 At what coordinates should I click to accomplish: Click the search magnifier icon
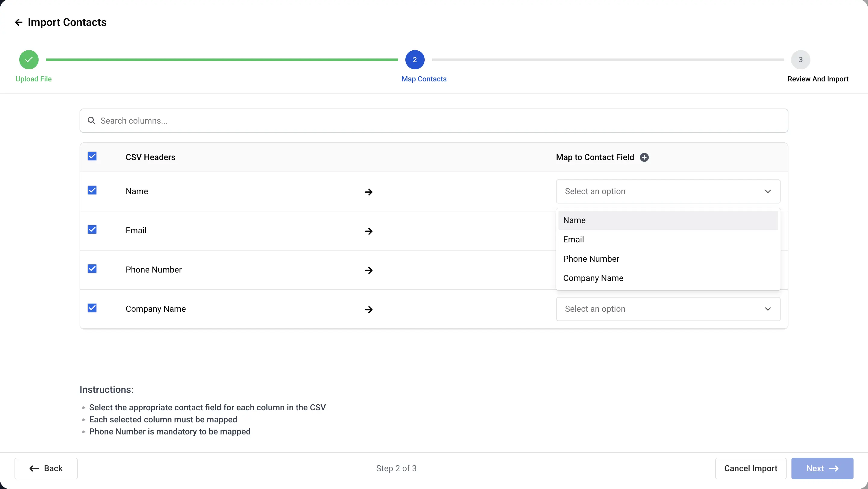[91, 121]
